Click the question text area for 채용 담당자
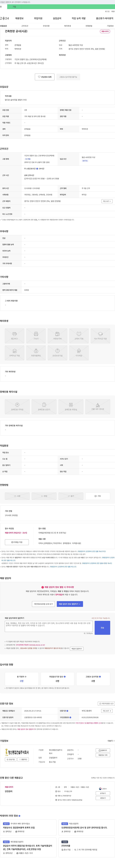 point(49,626)
